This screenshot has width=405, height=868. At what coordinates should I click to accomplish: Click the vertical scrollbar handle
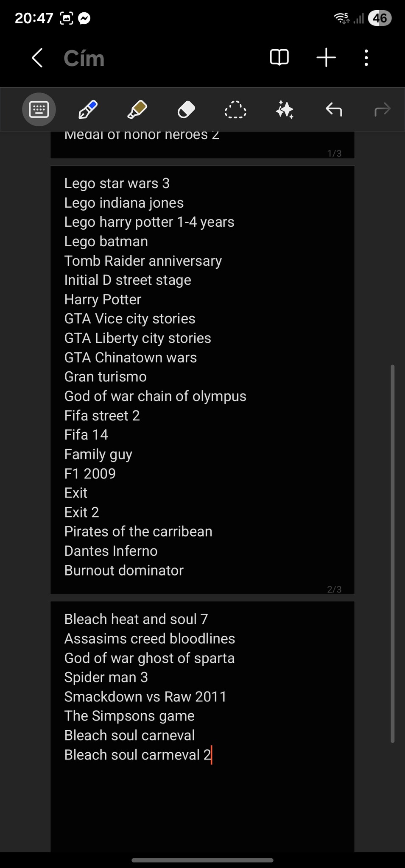392,553
